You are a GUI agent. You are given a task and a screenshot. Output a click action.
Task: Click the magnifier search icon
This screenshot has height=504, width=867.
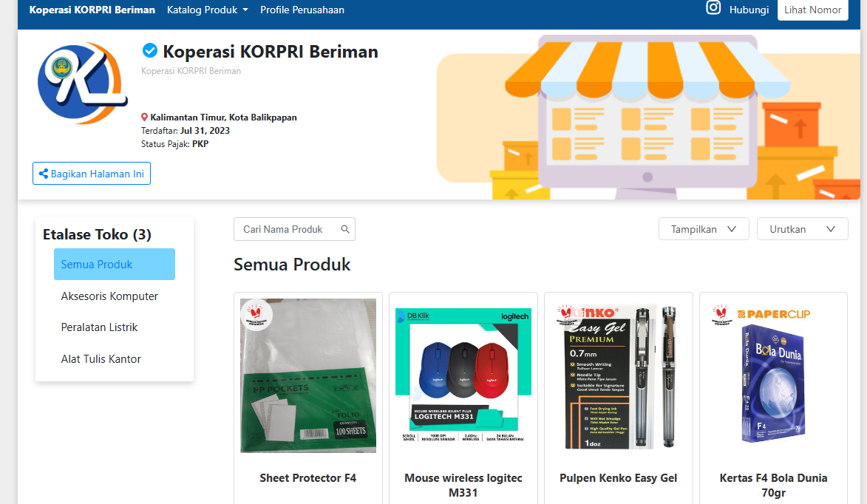click(345, 229)
